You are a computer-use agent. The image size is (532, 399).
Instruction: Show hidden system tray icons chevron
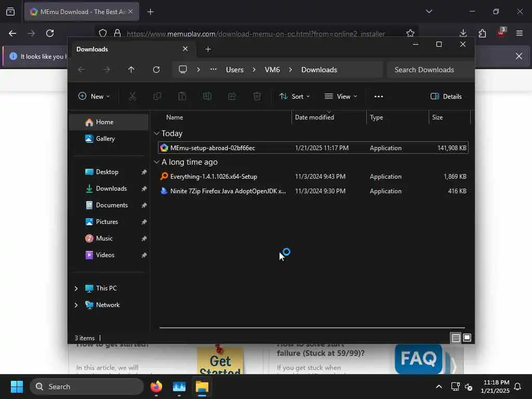point(438,387)
